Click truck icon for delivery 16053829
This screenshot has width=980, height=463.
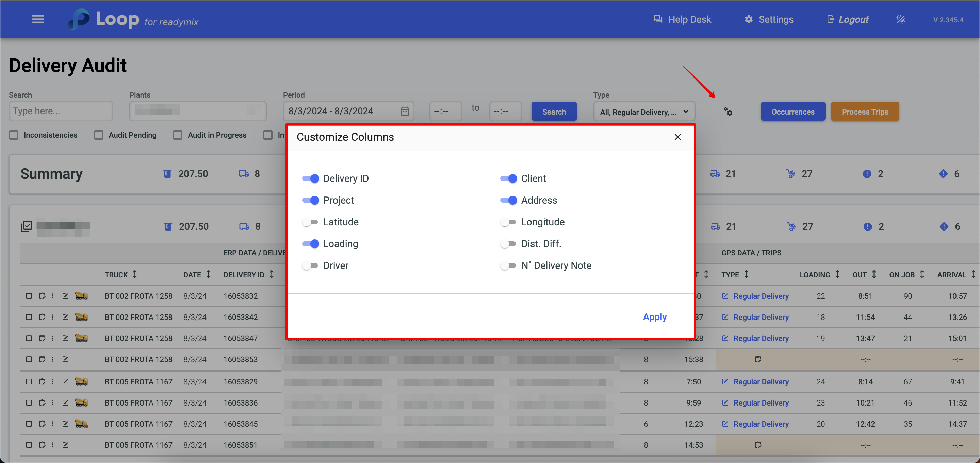click(81, 382)
